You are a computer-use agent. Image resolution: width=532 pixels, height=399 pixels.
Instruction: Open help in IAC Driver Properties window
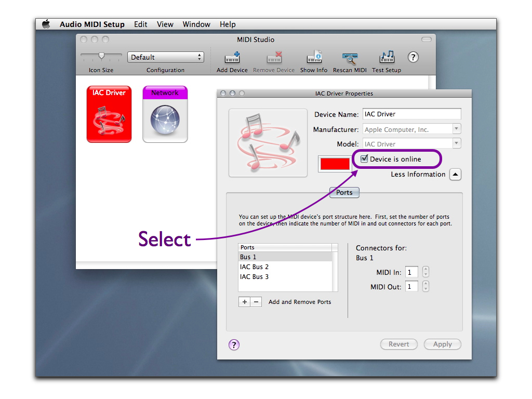pos(234,345)
